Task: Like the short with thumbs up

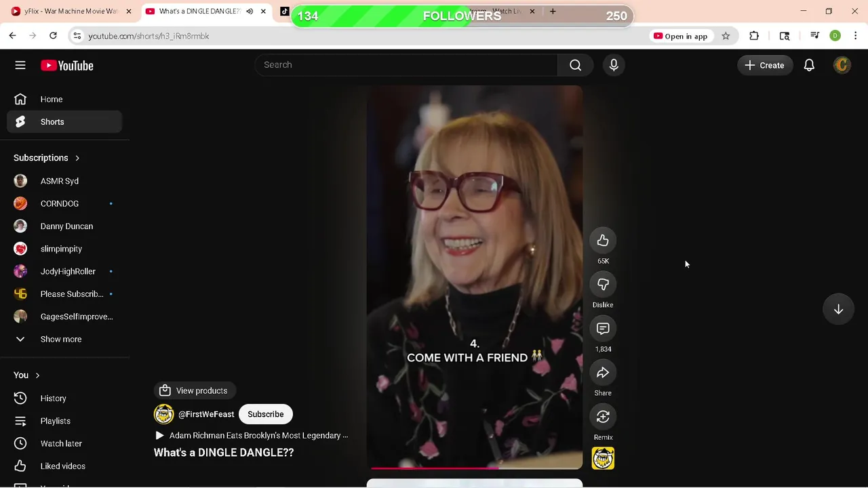Action: [603, 241]
